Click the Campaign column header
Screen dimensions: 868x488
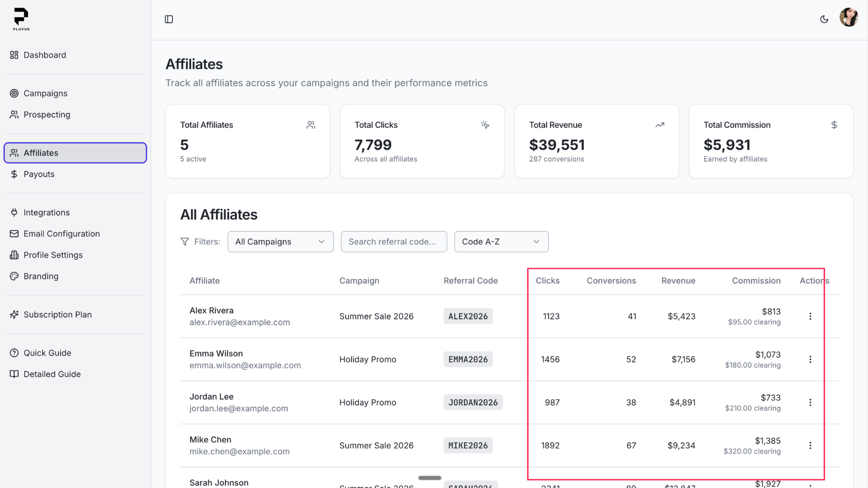pos(359,281)
